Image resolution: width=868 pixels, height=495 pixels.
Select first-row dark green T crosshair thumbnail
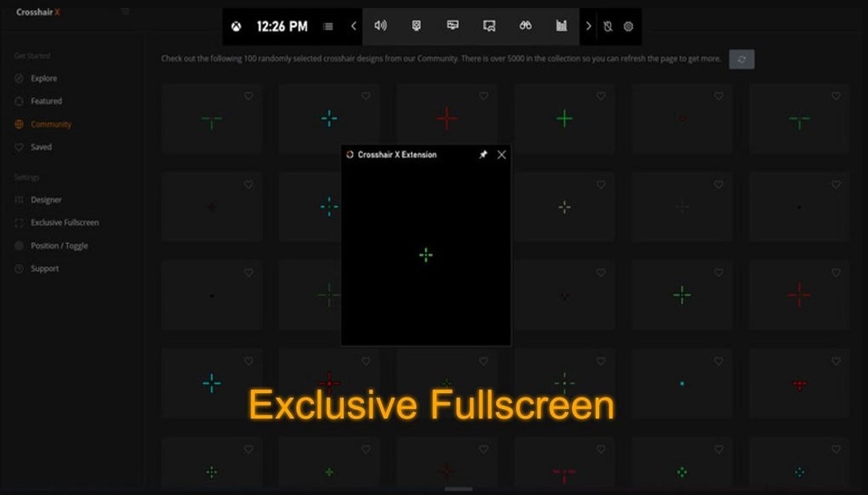pos(211,118)
